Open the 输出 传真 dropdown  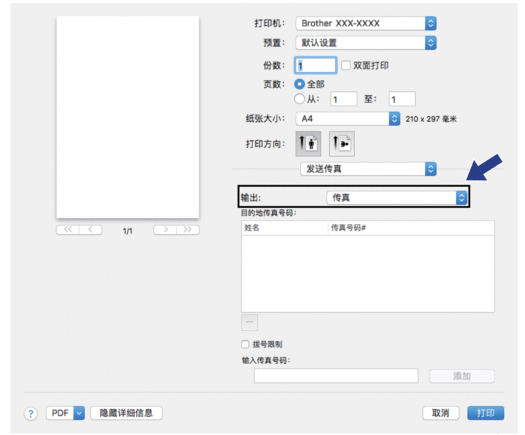coord(397,198)
